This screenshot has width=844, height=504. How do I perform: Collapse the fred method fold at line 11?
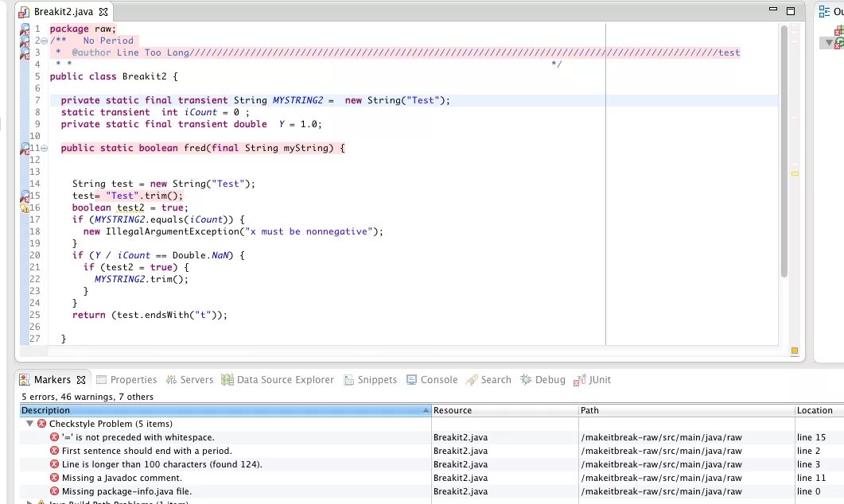[x=44, y=147]
